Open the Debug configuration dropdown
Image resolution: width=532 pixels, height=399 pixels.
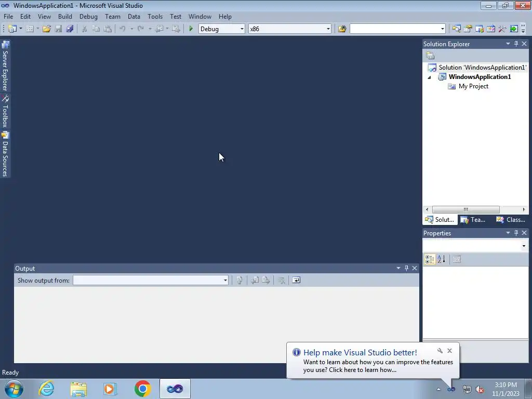[242, 29]
